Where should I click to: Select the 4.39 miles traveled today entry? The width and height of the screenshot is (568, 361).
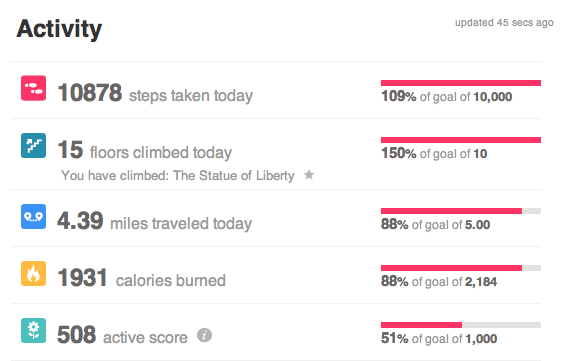click(x=154, y=221)
